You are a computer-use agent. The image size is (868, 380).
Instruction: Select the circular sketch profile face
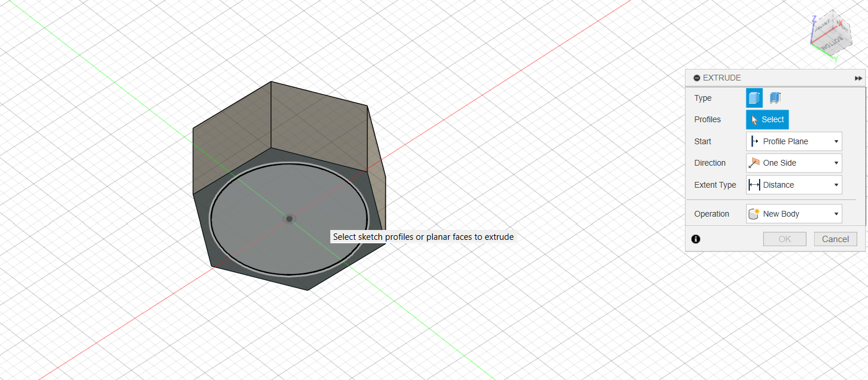289,219
